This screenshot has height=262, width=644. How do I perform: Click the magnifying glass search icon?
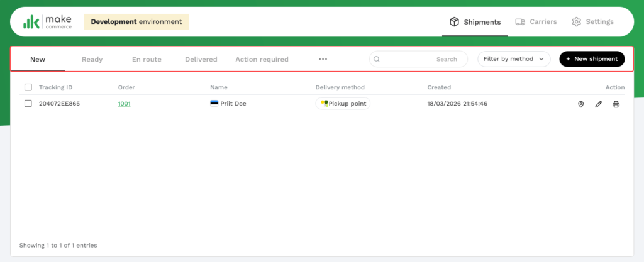tap(377, 59)
